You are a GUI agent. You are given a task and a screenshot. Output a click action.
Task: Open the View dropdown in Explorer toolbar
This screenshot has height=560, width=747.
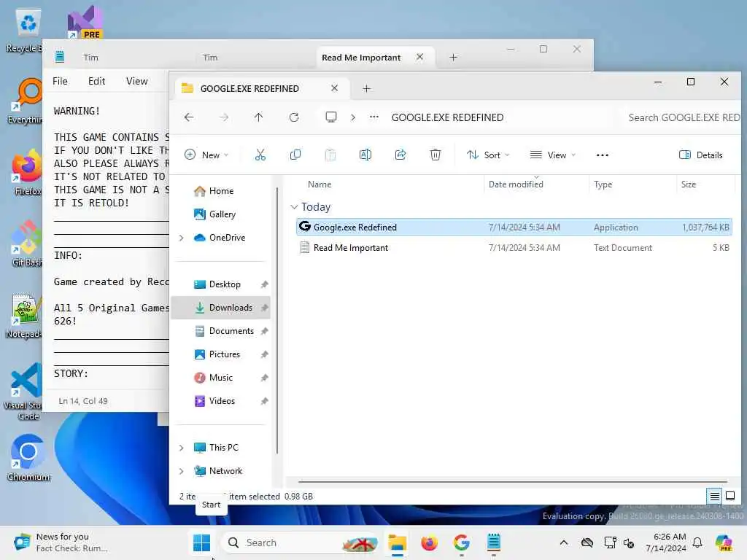point(553,155)
